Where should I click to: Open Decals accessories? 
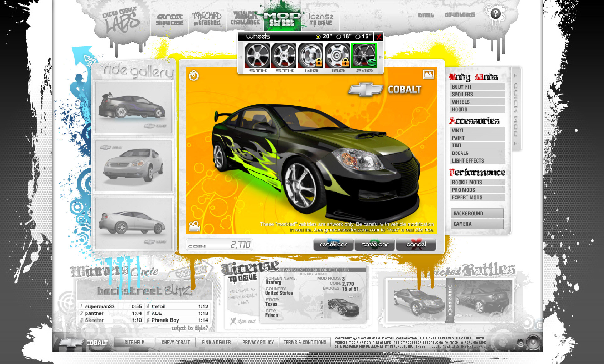click(477, 153)
